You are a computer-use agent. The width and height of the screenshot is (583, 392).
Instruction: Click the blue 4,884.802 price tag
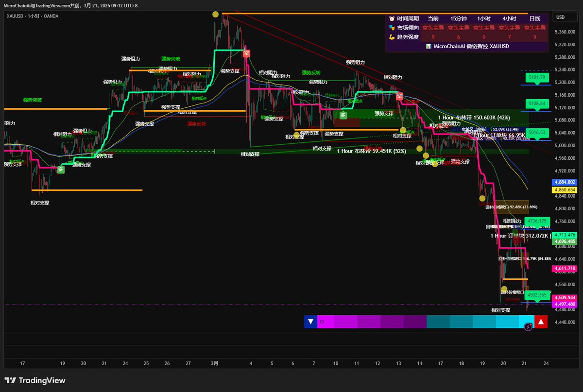(565, 182)
